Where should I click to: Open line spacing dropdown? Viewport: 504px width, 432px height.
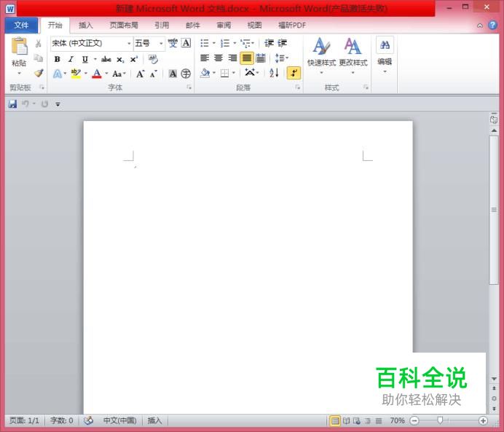pos(282,58)
